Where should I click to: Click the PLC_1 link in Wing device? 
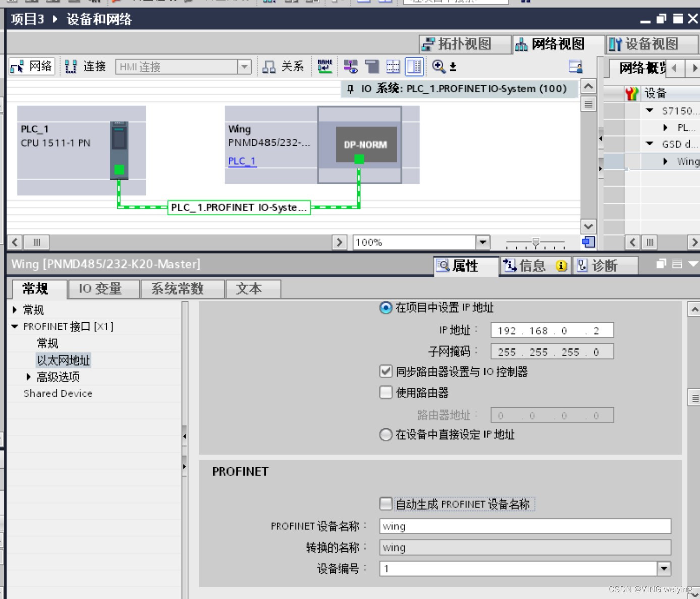[242, 161]
